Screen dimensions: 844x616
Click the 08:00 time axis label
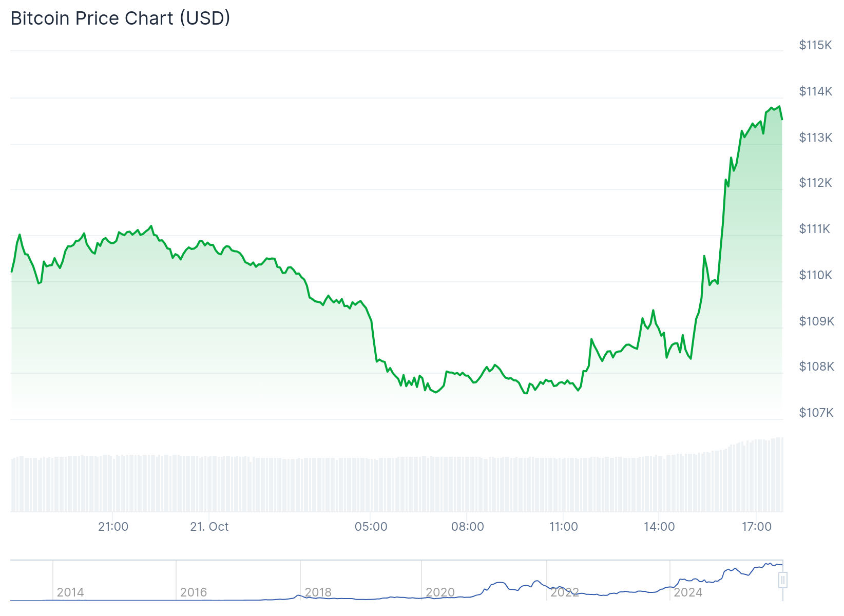click(467, 527)
